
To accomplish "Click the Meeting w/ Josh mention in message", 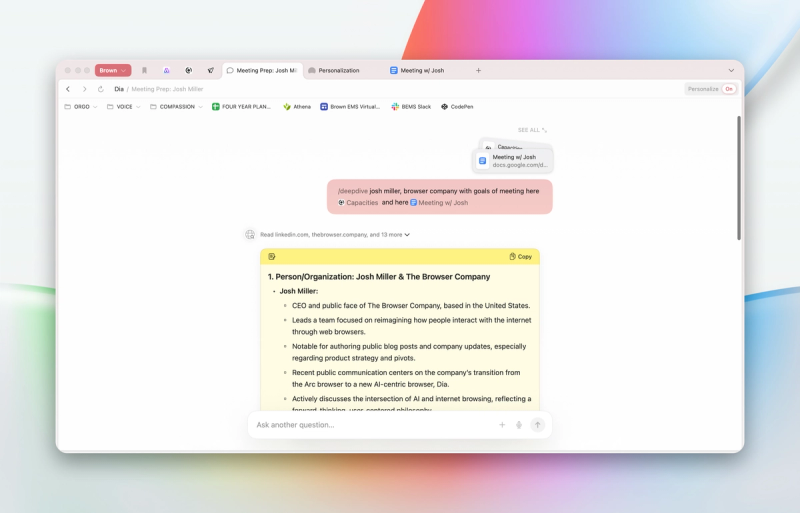I will pyautogui.click(x=439, y=203).
